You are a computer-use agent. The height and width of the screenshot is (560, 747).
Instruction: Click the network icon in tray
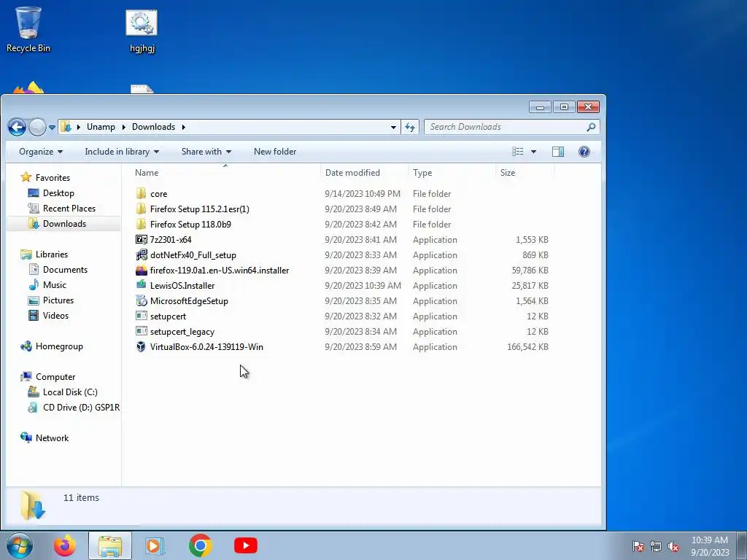(656, 546)
